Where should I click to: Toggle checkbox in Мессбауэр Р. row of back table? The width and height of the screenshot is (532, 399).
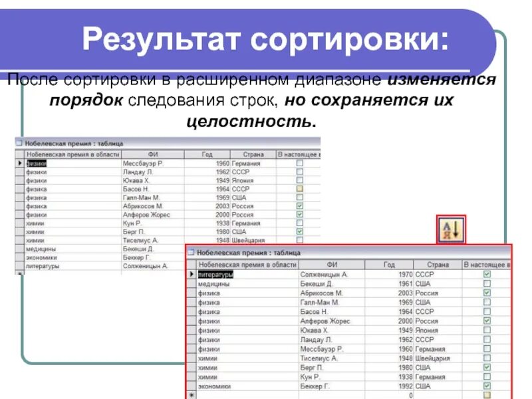click(300, 163)
